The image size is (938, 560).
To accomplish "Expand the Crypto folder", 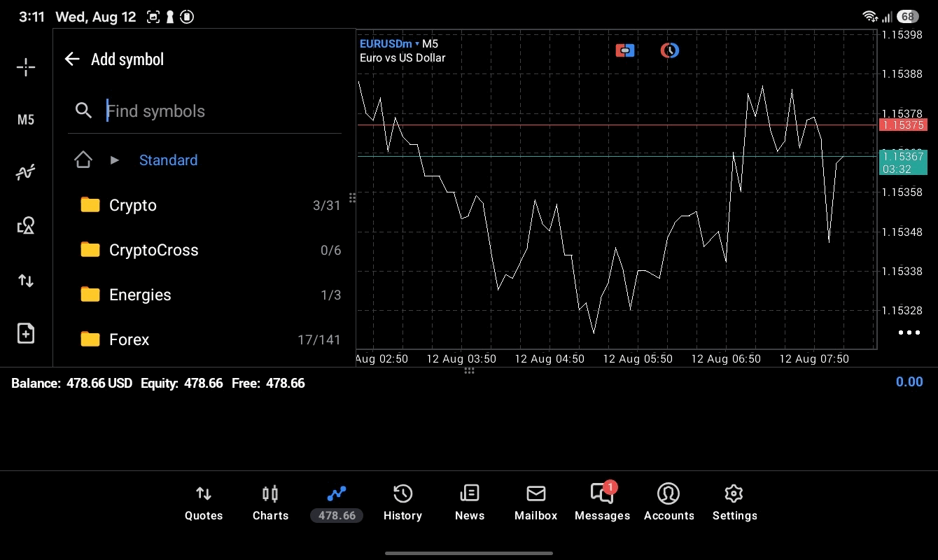I will click(210, 205).
